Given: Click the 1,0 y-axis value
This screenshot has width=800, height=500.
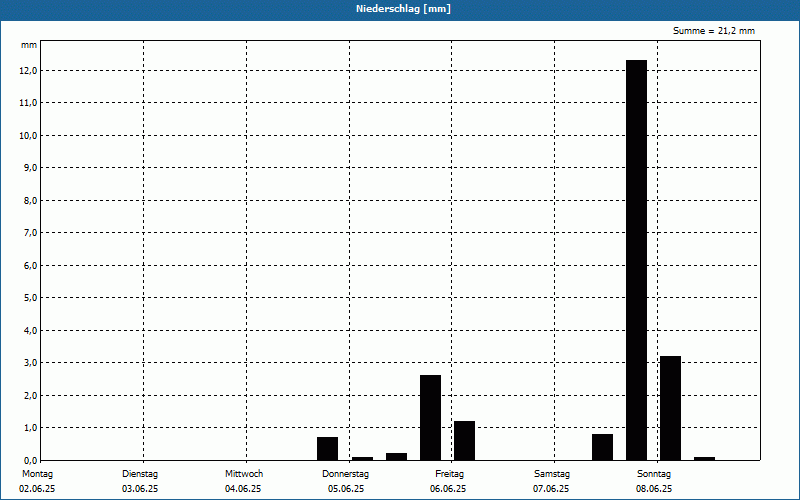Looking at the screenshot, I should [30, 428].
